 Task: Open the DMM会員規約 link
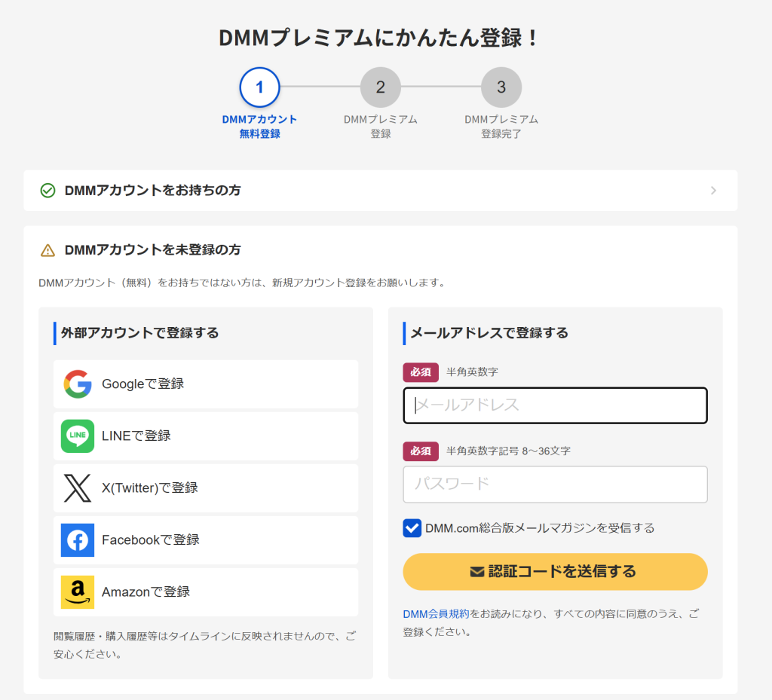coord(436,614)
